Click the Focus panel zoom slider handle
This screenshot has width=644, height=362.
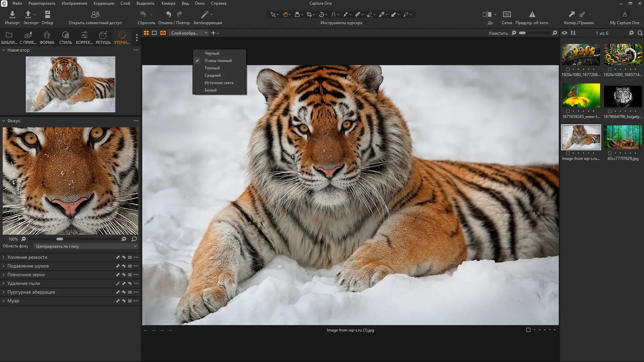point(60,239)
